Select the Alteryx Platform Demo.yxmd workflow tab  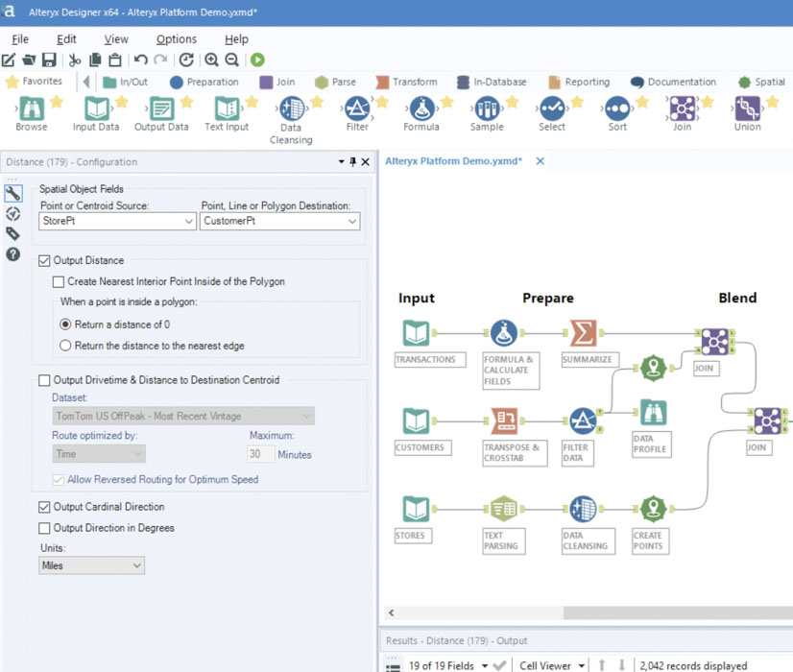[454, 161]
